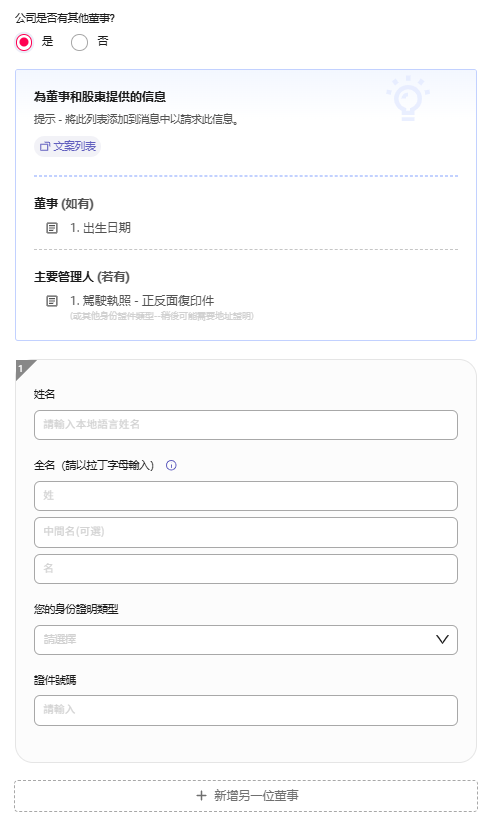Click the 姓名 local language name field
Screen dimensions: 491x832
point(246,424)
